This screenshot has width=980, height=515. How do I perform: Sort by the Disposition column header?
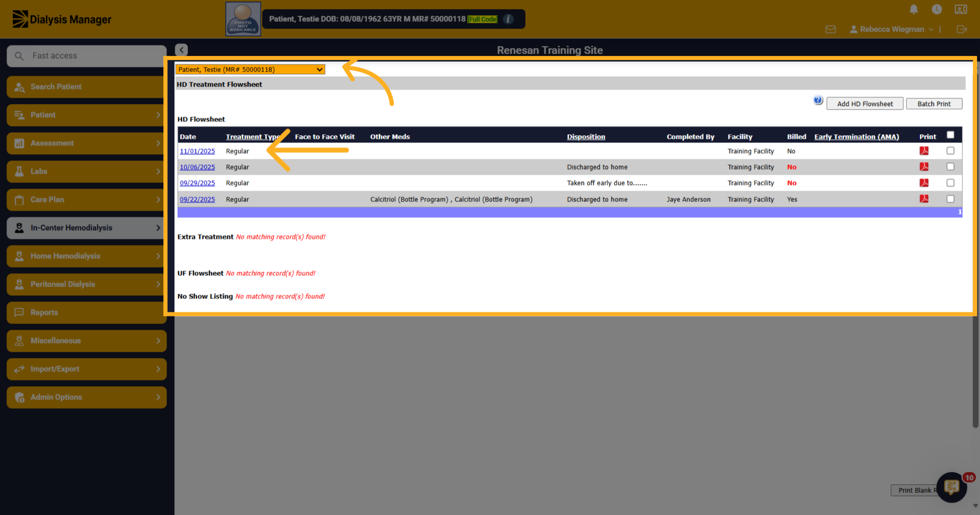pos(586,137)
